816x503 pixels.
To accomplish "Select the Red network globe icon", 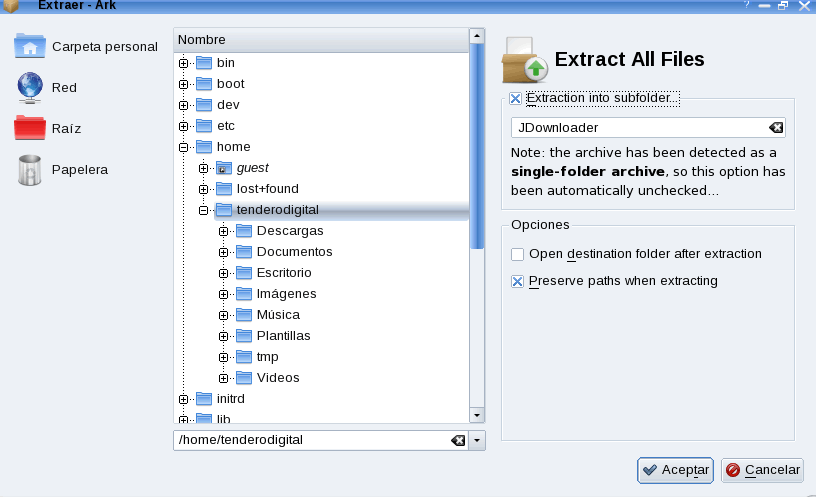I will point(30,88).
